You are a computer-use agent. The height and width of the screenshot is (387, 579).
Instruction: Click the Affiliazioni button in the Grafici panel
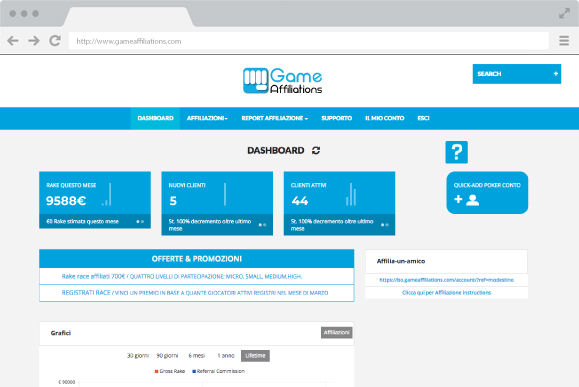tap(336, 332)
